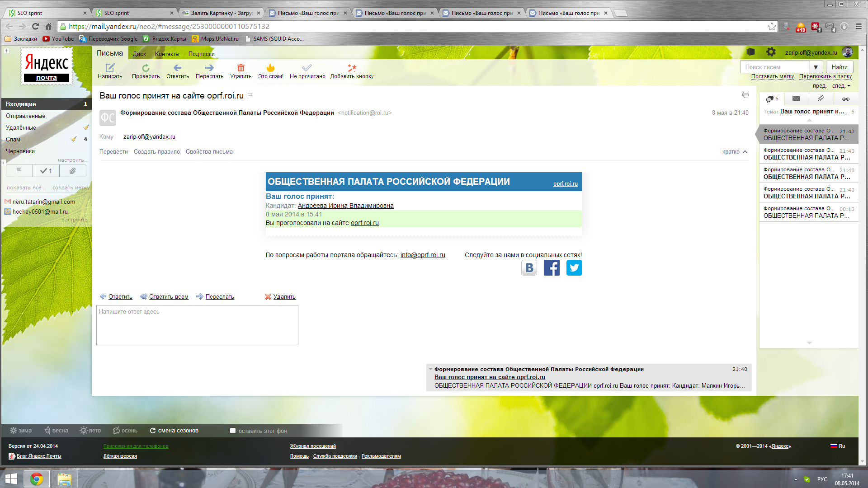
Task: Click the Twitter bird icon
Action: point(574,268)
